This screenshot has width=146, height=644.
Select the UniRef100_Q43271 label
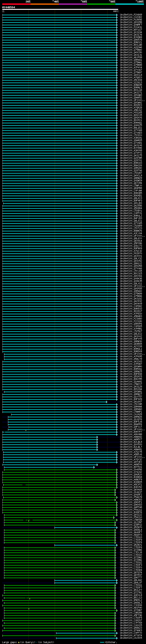point(131,93)
